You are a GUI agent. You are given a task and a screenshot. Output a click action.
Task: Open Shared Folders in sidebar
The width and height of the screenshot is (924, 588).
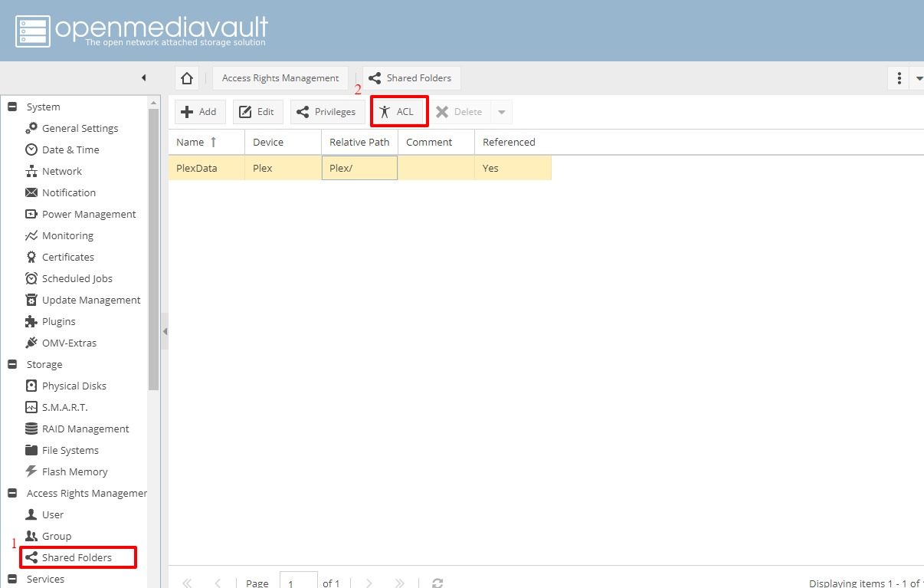pyautogui.click(x=77, y=557)
